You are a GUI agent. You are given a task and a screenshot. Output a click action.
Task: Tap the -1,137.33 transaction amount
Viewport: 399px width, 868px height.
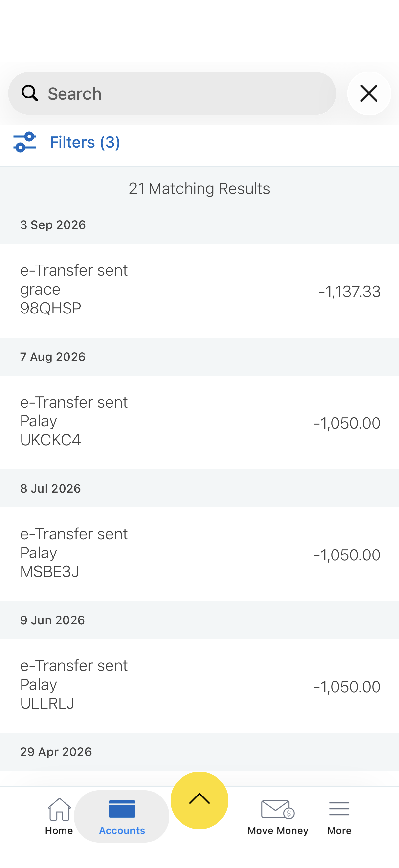tap(349, 291)
